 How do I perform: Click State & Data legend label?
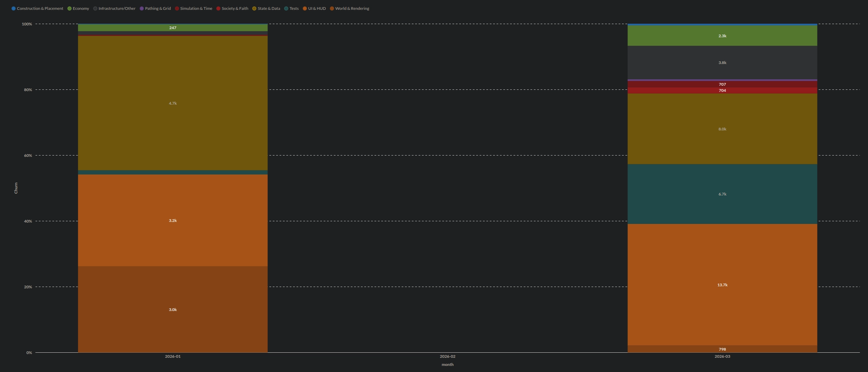pyautogui.click(x=269, y=8)
